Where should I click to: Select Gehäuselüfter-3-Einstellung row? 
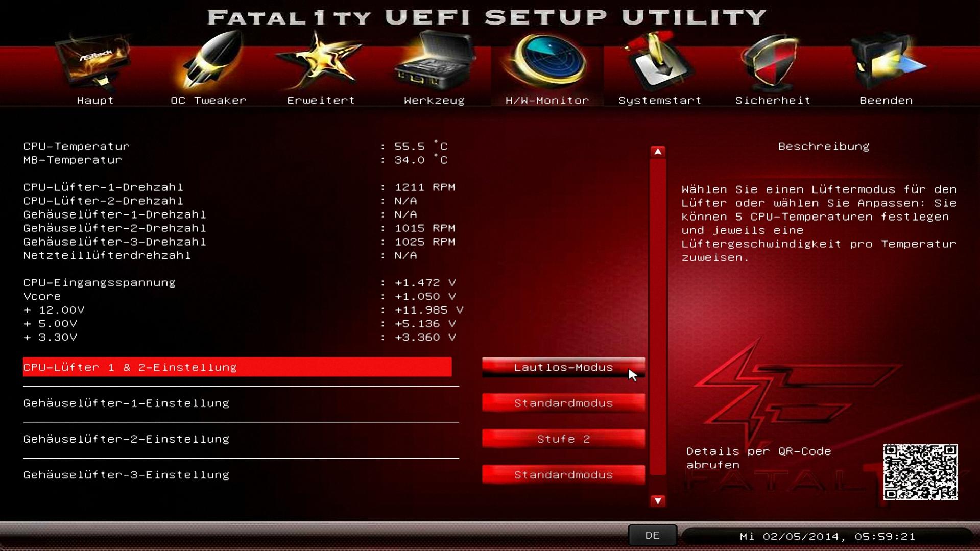(x=237, y=474)
